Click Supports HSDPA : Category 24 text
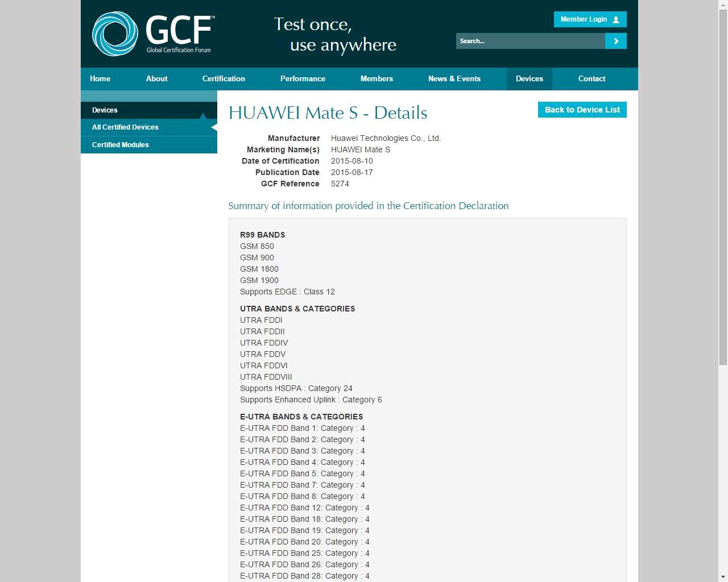Image resolution: width=728 pixels, height=582 pixels. point(296,388)
